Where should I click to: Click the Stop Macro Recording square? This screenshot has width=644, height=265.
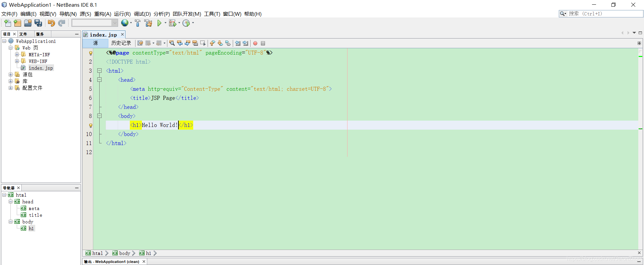tap(263, 43)
